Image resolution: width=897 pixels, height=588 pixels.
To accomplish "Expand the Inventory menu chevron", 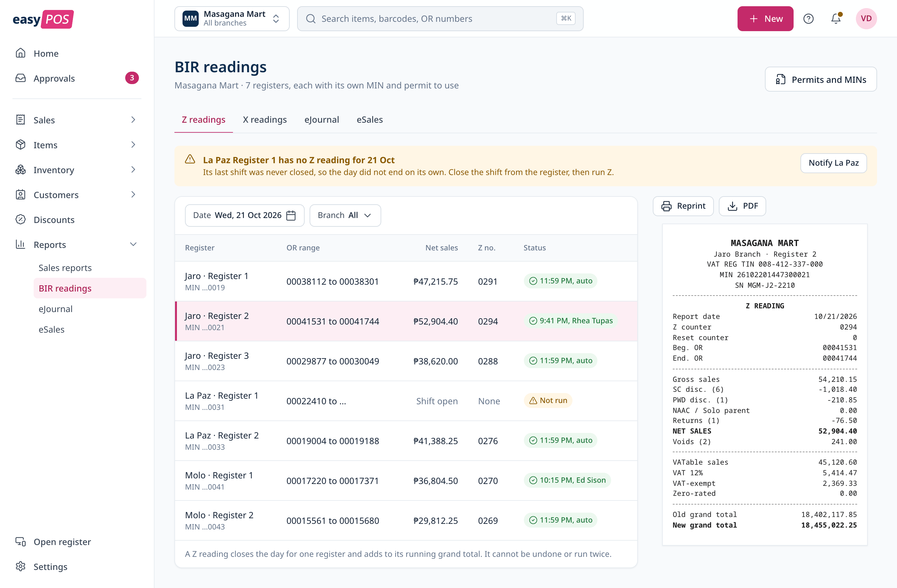I will pyautogui.click(x=133, y=170).
